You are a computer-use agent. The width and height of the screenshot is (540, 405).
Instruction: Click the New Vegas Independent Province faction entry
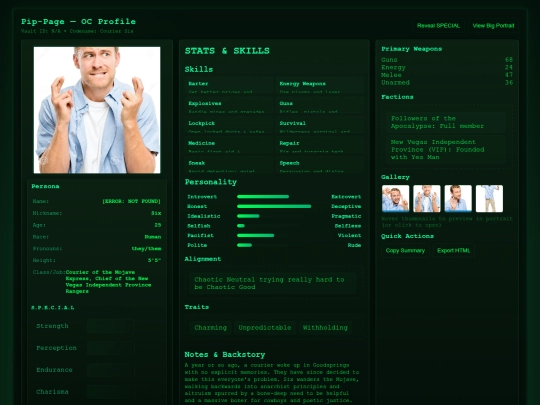(446, 149)
